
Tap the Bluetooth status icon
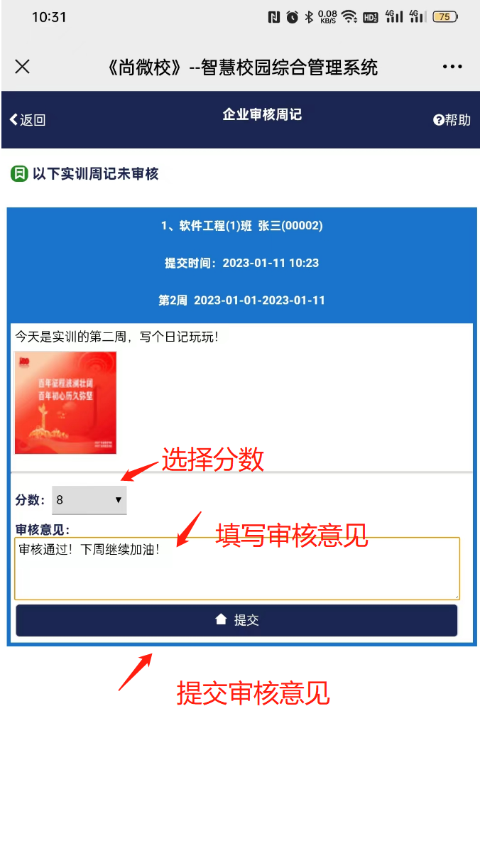[309, 17]
